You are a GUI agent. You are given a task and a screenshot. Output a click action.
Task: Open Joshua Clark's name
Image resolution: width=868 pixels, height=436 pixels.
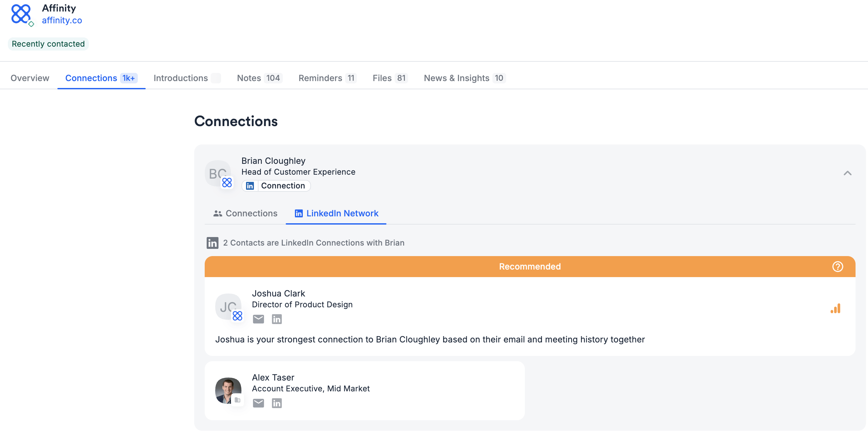278,294
